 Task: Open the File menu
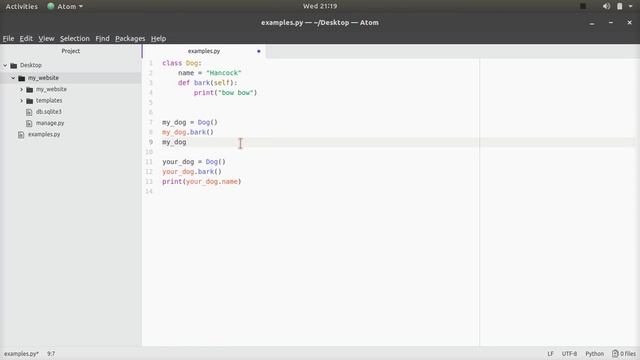(8, 38)
